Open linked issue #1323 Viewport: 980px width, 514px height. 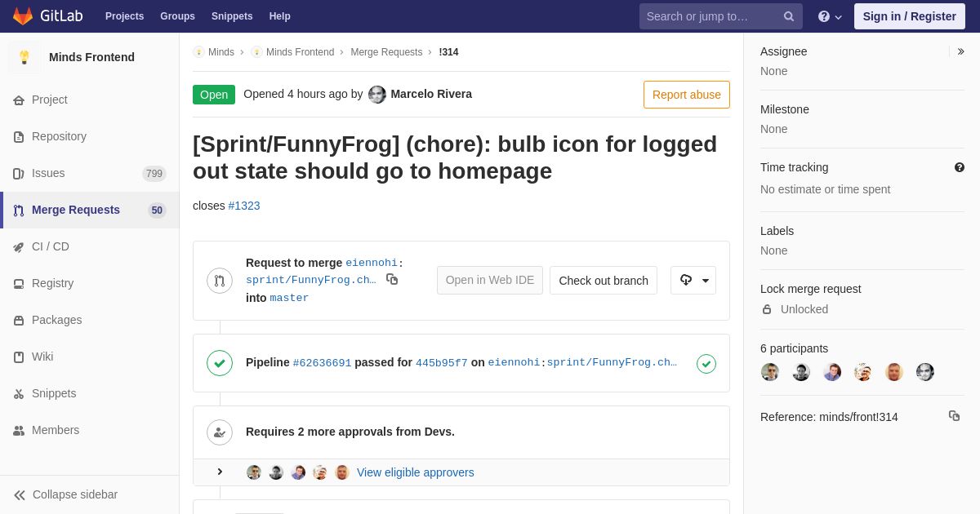point(244,206)
